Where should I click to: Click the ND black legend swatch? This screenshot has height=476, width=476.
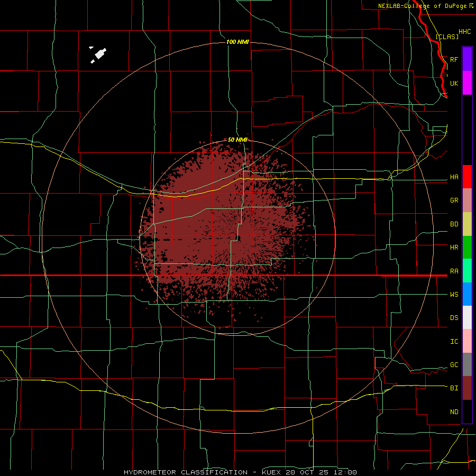(x=467, y=411)
